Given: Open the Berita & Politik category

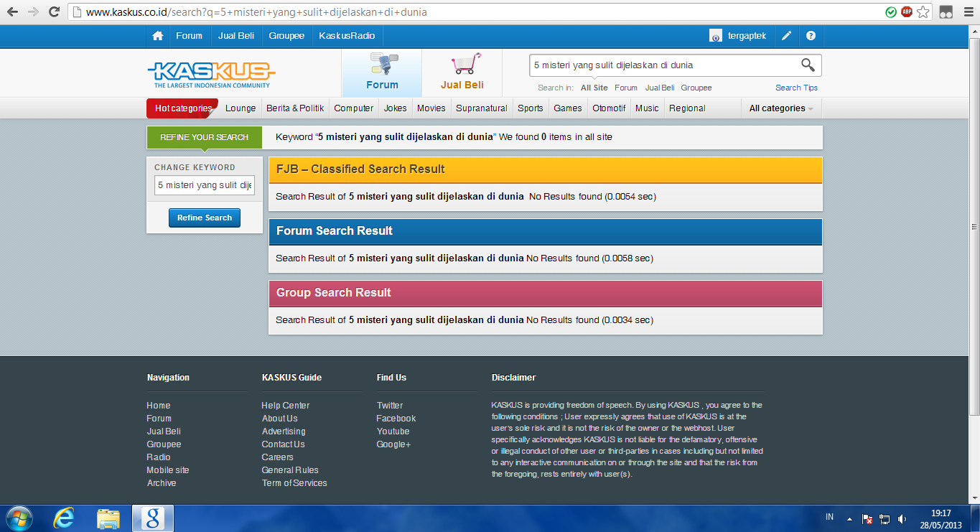Looking at the screenshot, I should click(x=295, y=108).
